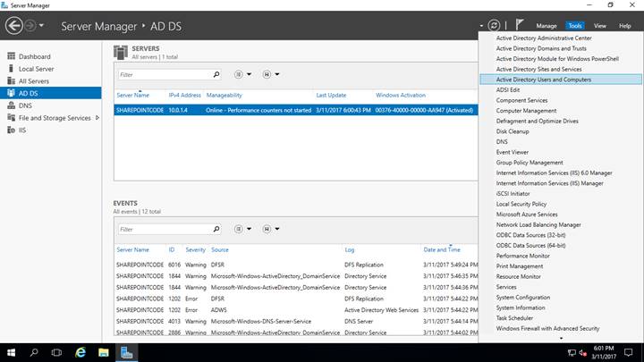Open taskbar search magnifier
The width and height of the screenshot is (644, 362).
coord(34,352)
